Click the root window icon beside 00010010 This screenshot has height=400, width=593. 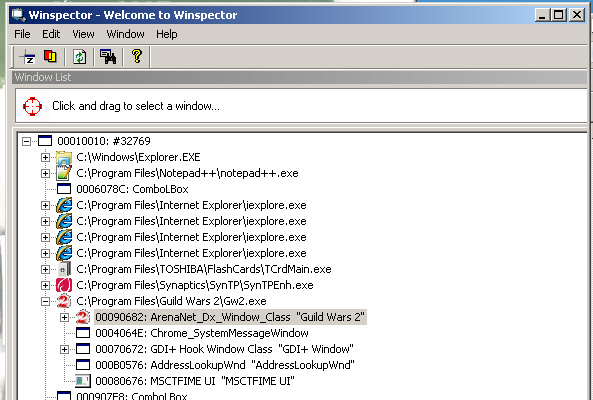pyautogui.click(x=45, y=141)
